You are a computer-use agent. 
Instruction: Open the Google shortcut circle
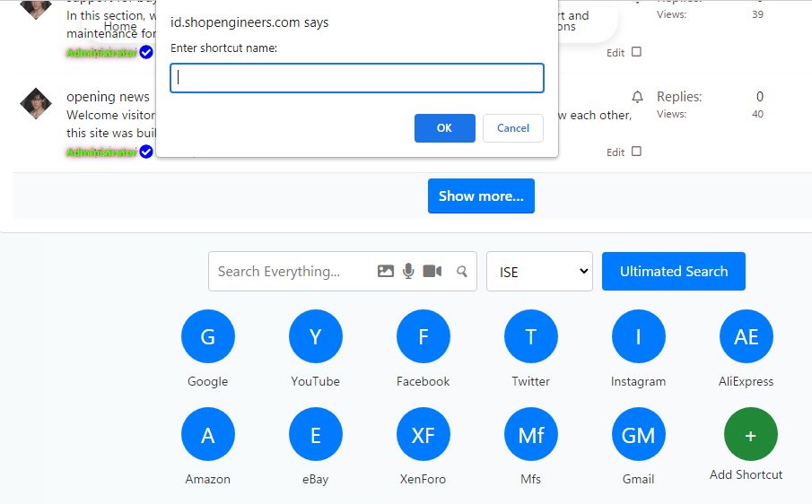pos(207,336)
